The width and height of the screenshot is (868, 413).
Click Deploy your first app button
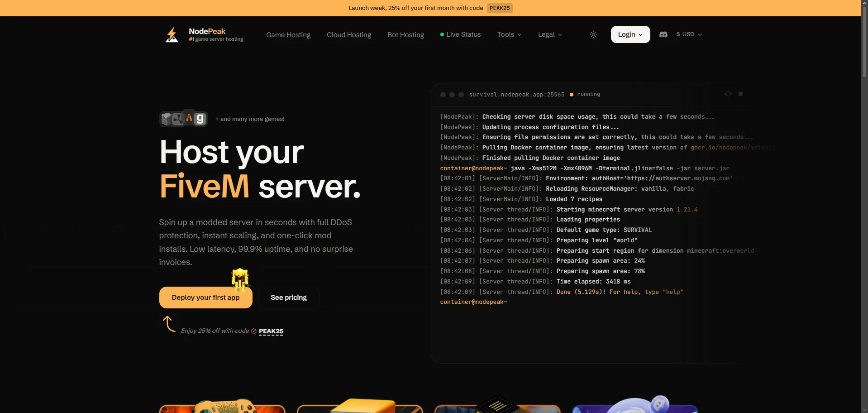coord(206,298)
